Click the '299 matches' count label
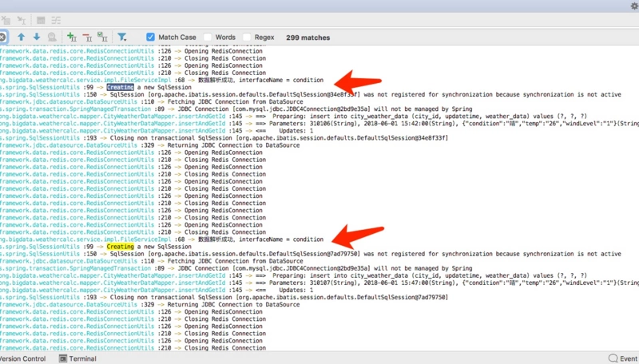 click(308, 38)
